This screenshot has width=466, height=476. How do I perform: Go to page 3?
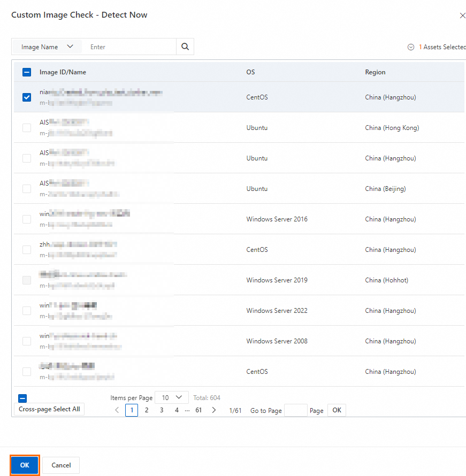point(162,410)
